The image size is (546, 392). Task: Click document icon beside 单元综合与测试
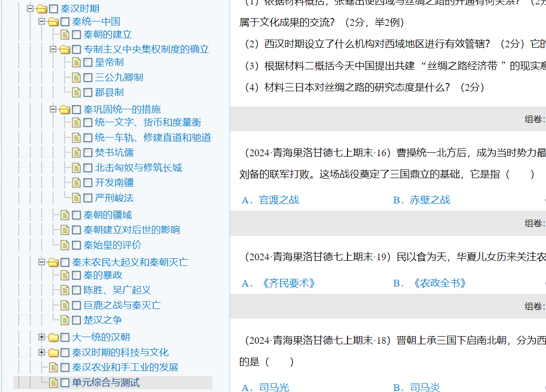coord(53,382)
